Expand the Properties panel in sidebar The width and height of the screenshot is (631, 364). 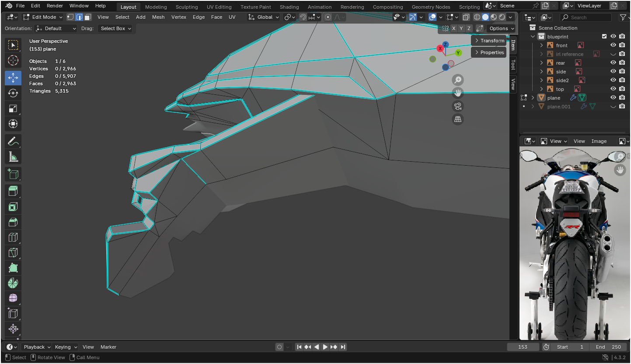[489, 52]
